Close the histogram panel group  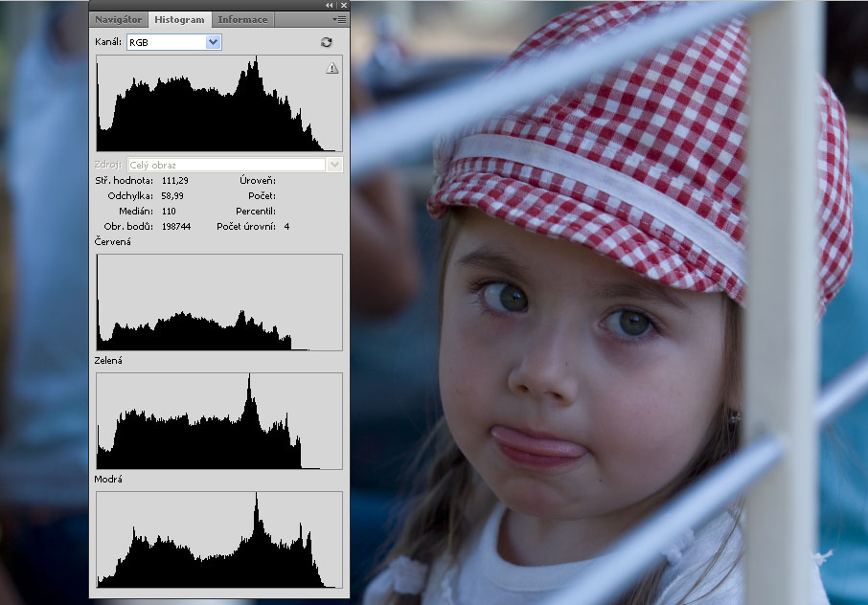pos(343,6)
